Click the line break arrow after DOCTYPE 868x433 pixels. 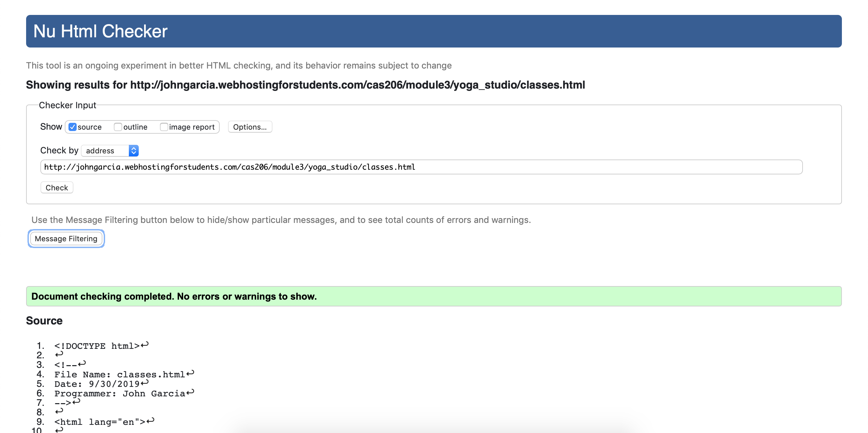click(145, 345)
